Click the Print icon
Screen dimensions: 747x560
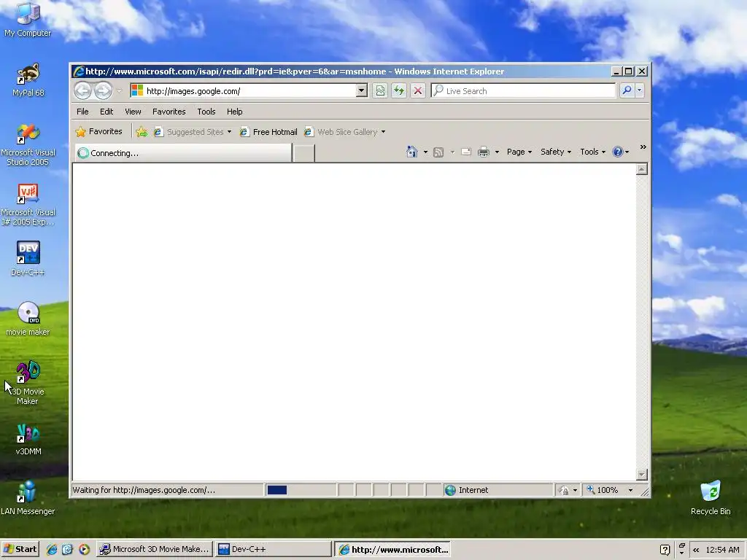tap(484, 152)
